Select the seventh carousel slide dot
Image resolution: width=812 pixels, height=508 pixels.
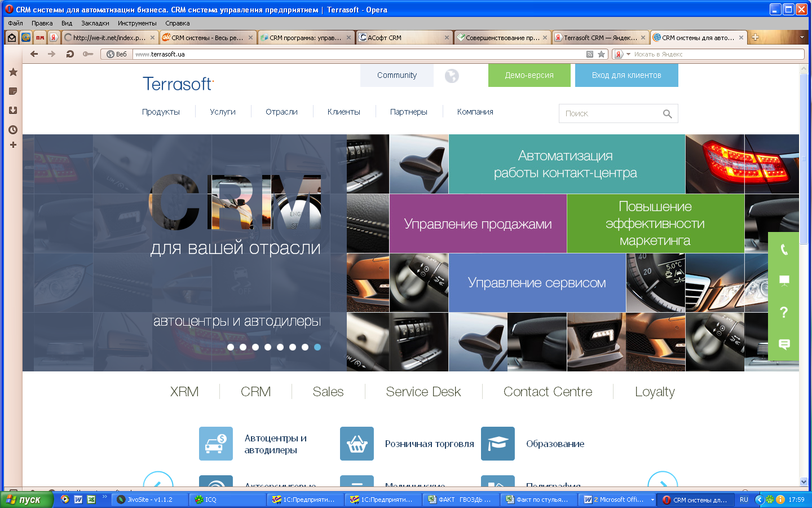(305, 347)
